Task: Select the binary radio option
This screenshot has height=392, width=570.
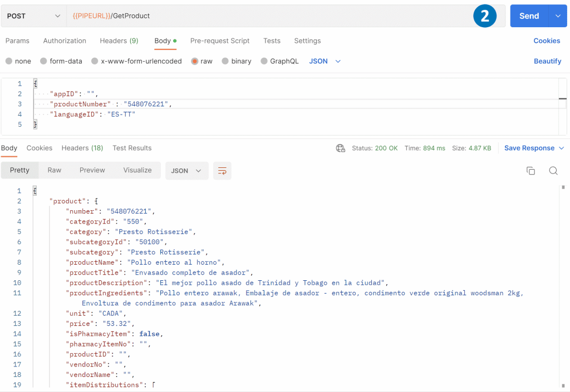Action: (x=225, y=61)
